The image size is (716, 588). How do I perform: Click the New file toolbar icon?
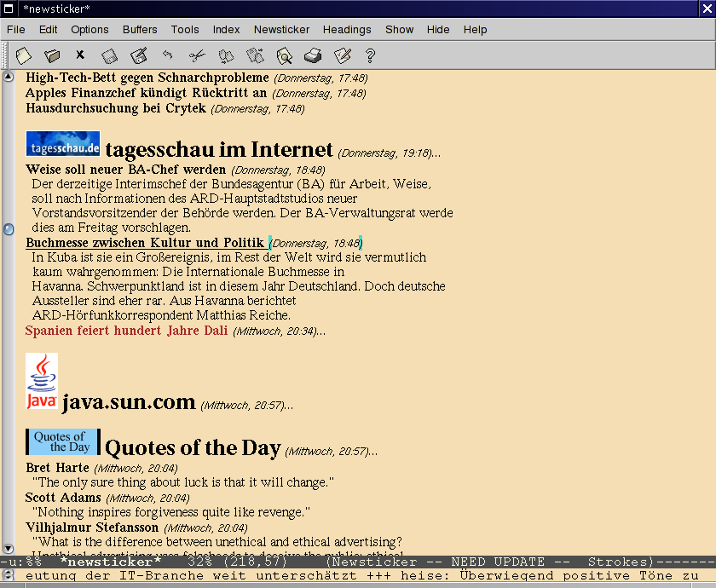pyautogui.click(x=24, y=56)
